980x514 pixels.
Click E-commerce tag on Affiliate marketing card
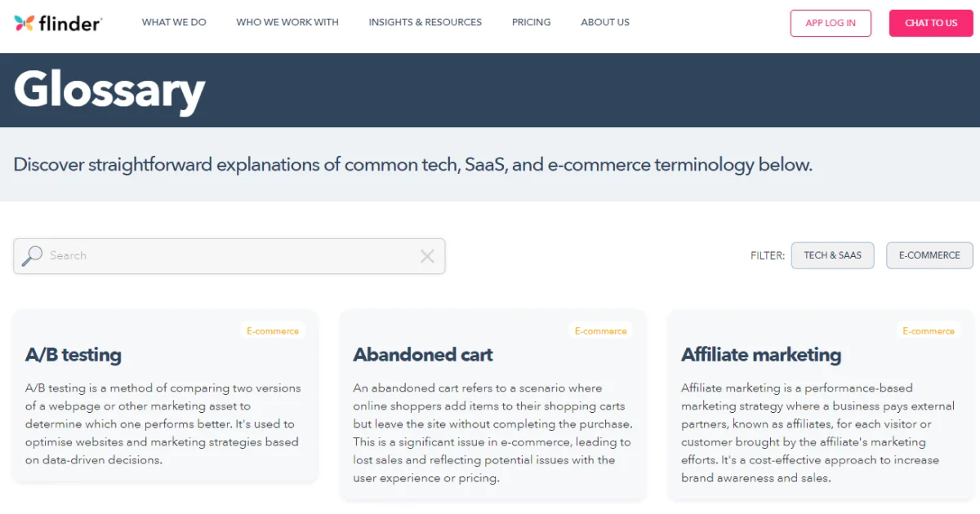coord(929,331)
